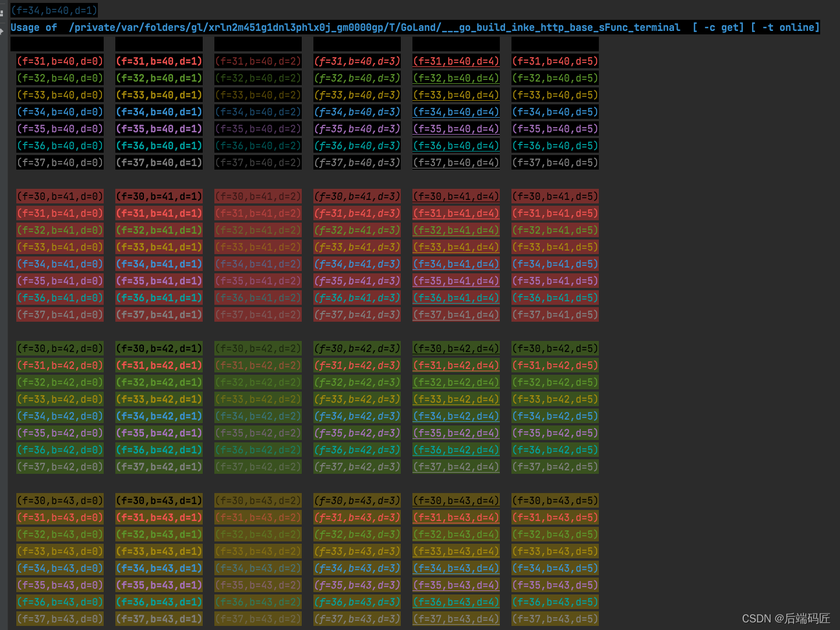Click the '(f=37,b=41,d=1)' cell
This screenshot has width=840, height=630.
[159, 315]
